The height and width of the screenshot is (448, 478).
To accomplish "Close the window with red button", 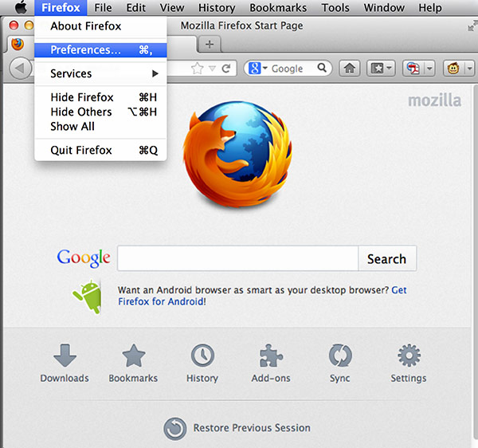I will coord(14,25).
